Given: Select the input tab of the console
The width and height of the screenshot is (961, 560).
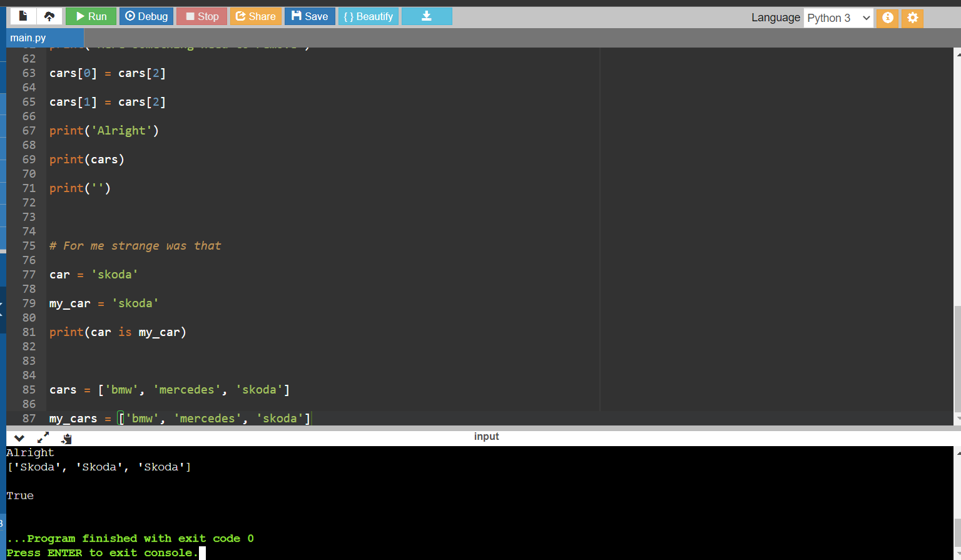Looking at the screenshot, I should (486, 436).
